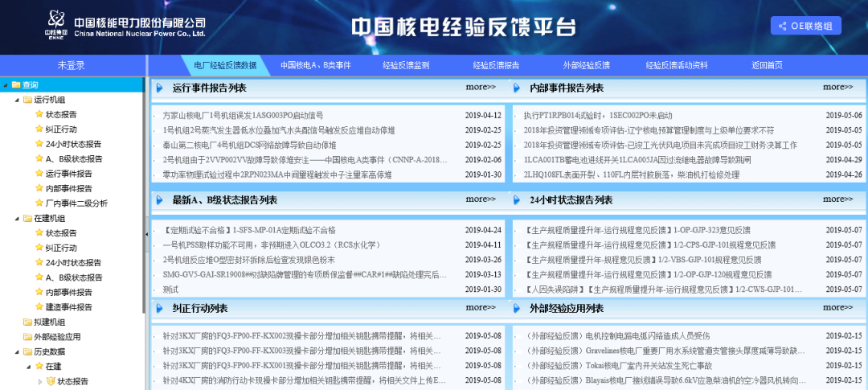Collapse the 在建 node under 历史数据
This screenshot has width=868, height=390.
point(29,367)
